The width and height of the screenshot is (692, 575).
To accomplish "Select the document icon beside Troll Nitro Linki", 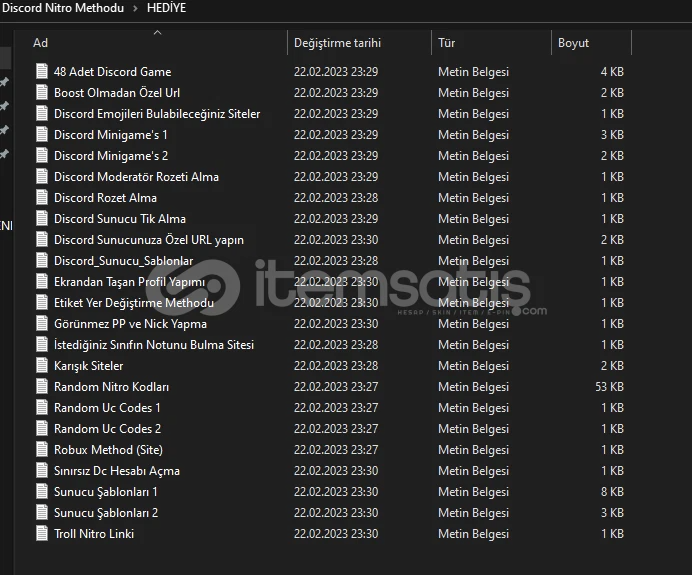I will 42,534.
